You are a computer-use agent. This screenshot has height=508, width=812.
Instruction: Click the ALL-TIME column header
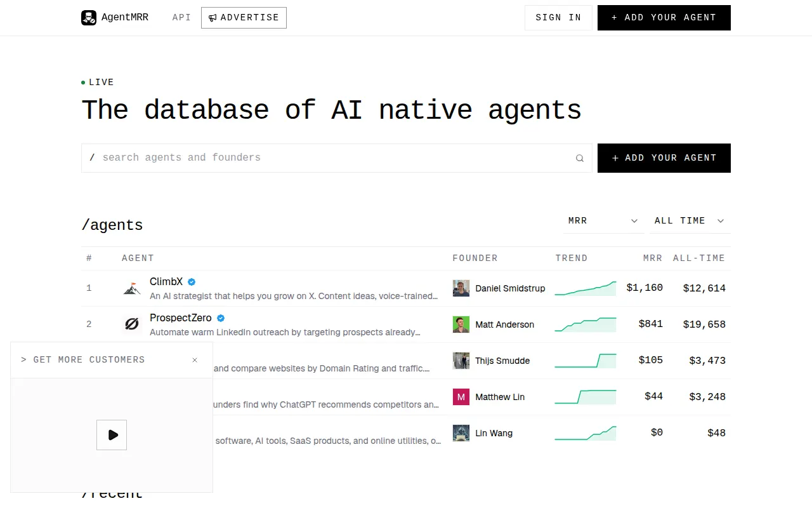[699, 258]
